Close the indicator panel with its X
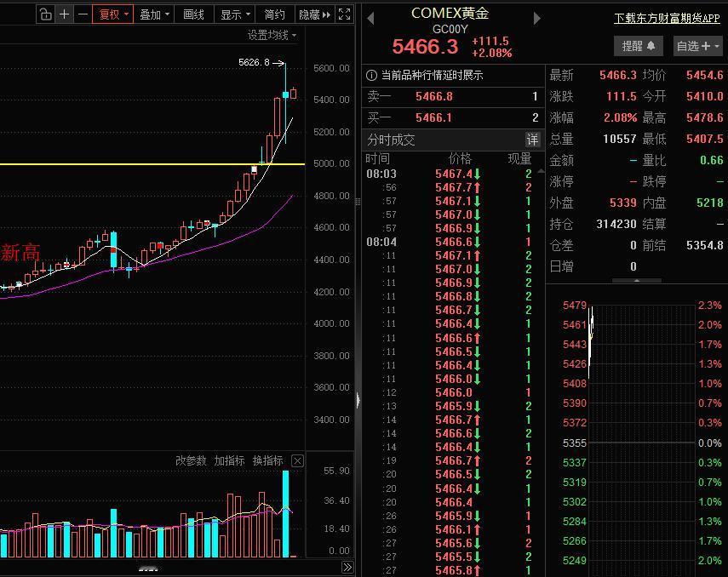 coord(297,460)
